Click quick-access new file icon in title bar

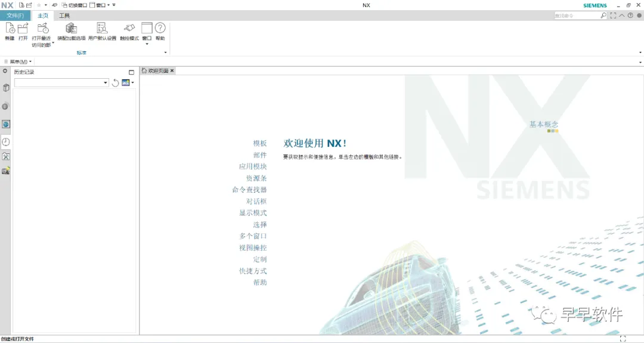click(x=21, y=5)
